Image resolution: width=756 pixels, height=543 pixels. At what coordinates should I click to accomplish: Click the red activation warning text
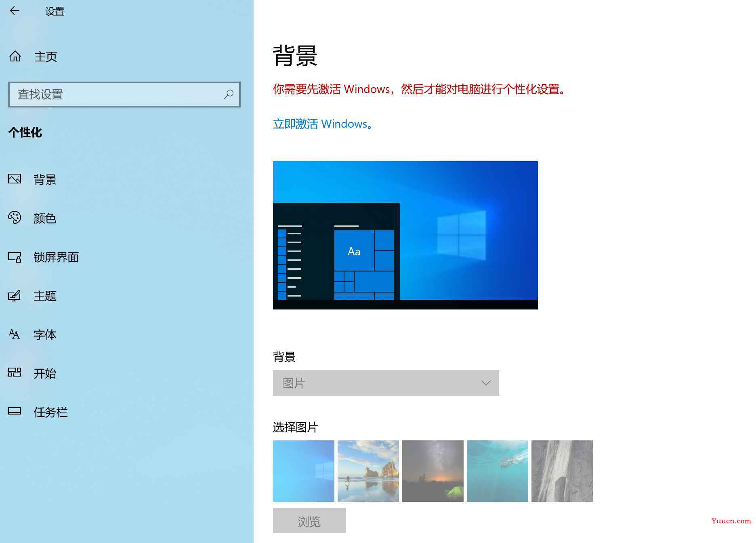click(419, 89)
